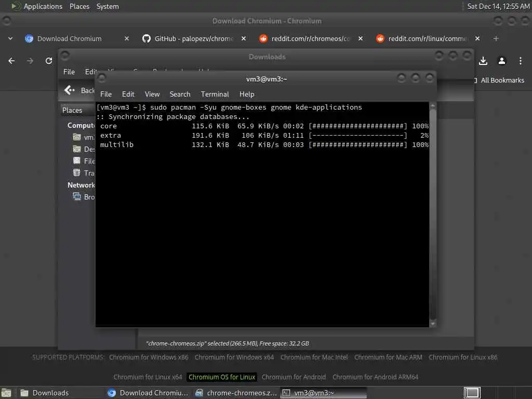Open the terminal View menu
The width and height of the screenshot is (532, 399).
tap(152, 95)
